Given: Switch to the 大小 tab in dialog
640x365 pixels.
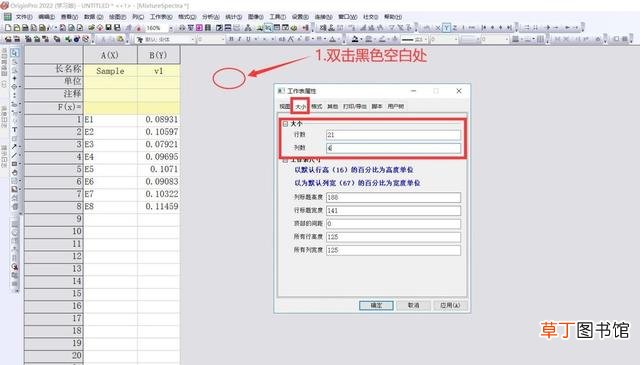Looking at the screenshot, I should pyautogui.click(x=300, y=106).
